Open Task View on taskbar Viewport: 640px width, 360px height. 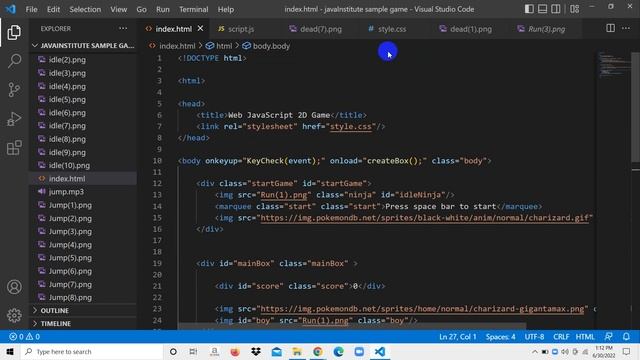(x=193, y=351)
